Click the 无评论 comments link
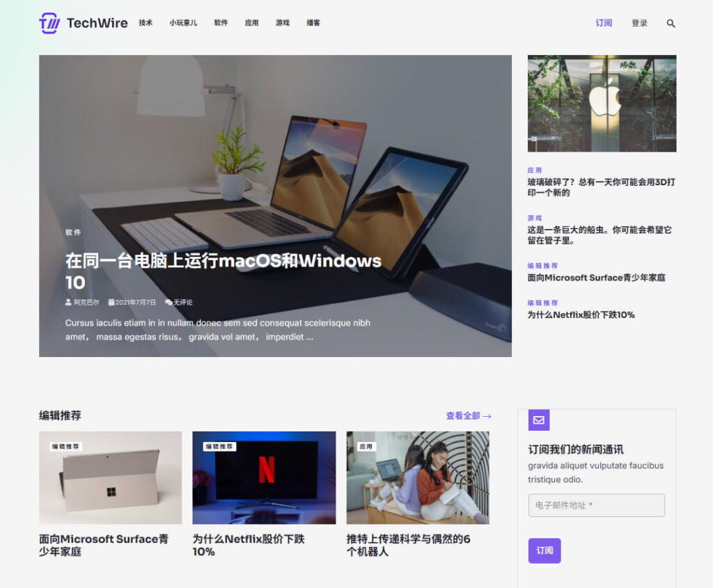Image resolution: width=713 pixels, height=588 pixels. click(x=183, y=302)
